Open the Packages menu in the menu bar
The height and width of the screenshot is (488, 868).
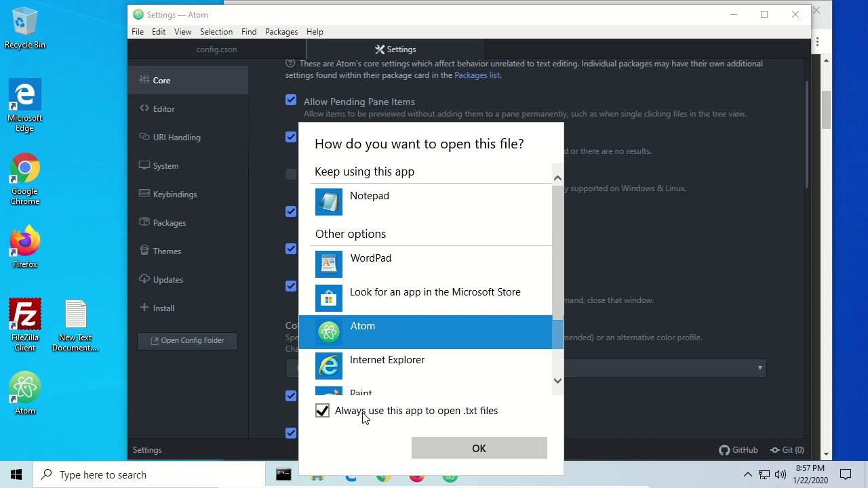click(281, 32)
